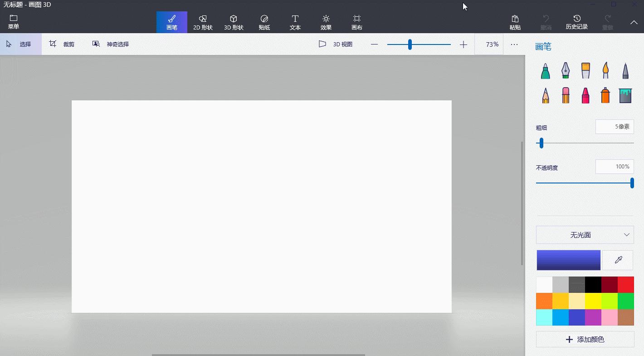
Task: Click the 撤消 undo button
Action: click(546, 22)
